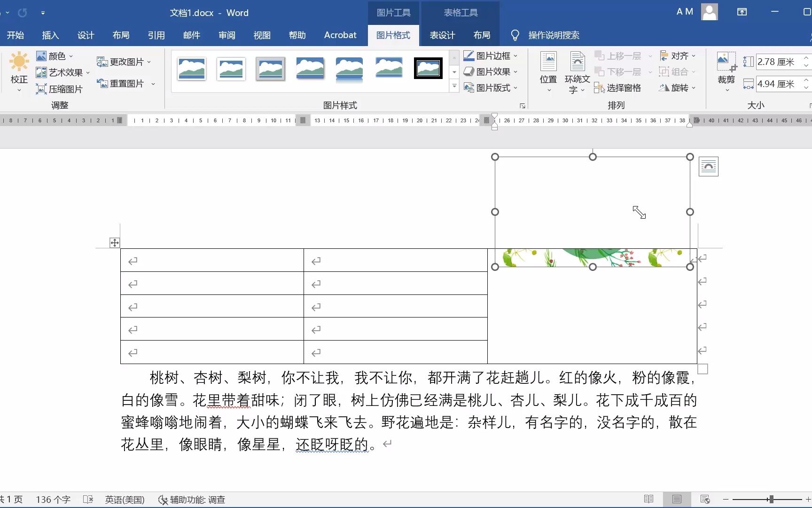Open the 表设计 table design tab
The width and height of the screenshot is (812, 508).
[x=442, y=35]
